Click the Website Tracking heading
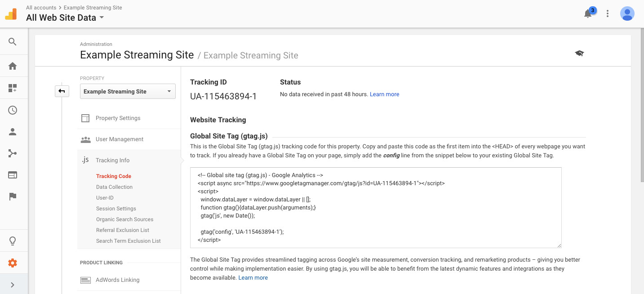 point(218,120)
